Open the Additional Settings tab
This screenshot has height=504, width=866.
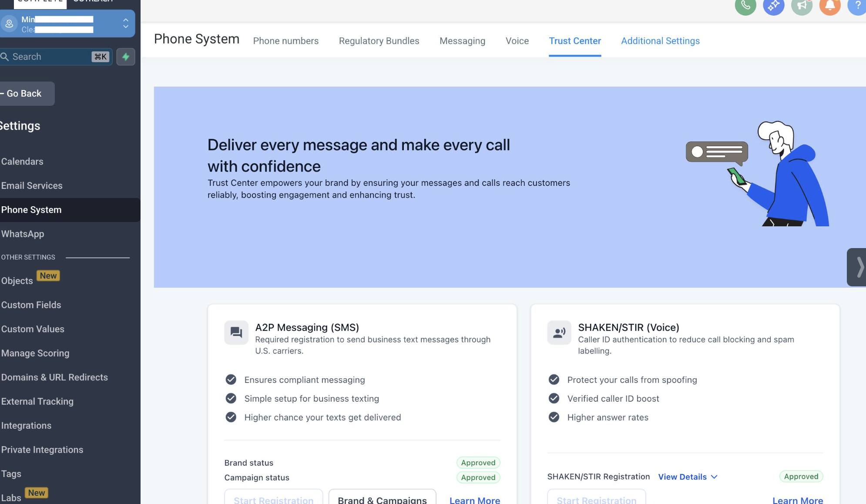[660, 41]
